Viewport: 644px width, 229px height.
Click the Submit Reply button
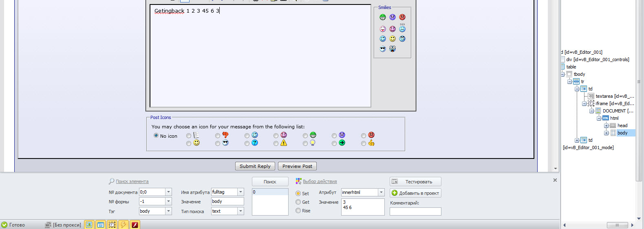tap(255, 166)
